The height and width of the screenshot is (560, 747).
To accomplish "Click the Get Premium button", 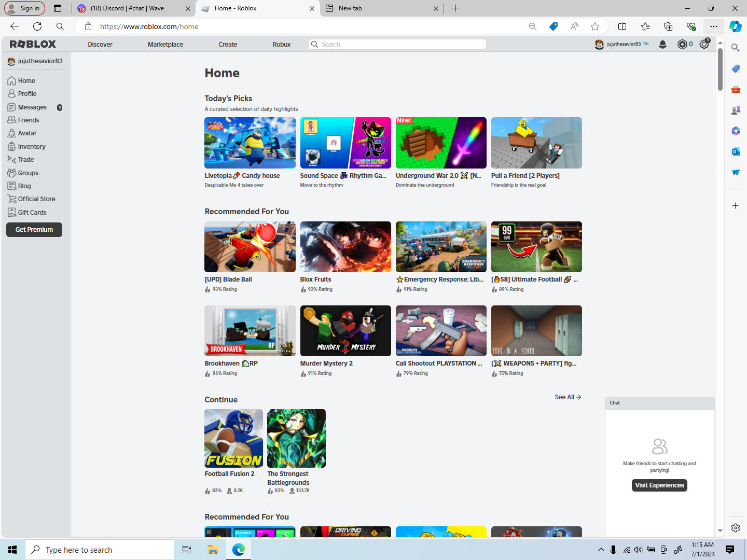I will tap(34, 230).
